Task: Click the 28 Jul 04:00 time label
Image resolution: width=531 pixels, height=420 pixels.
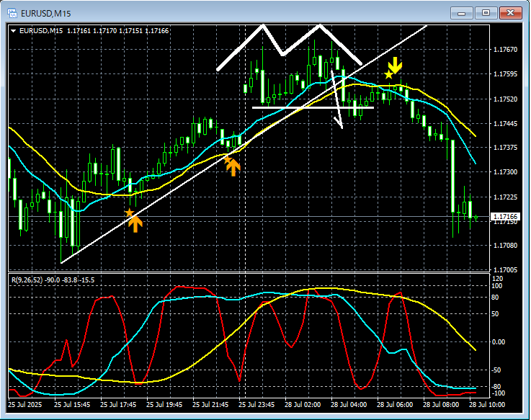Action: tap(349, 405)
